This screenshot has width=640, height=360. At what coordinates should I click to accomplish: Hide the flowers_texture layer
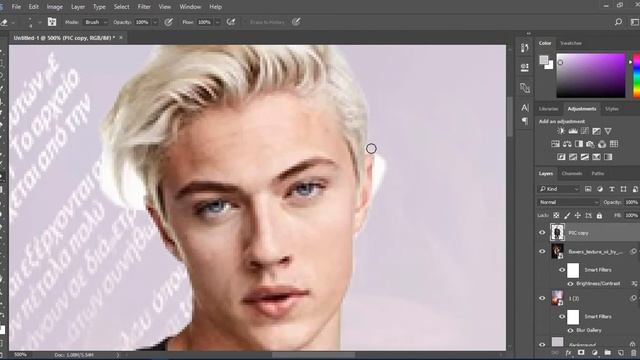point(542,251)
